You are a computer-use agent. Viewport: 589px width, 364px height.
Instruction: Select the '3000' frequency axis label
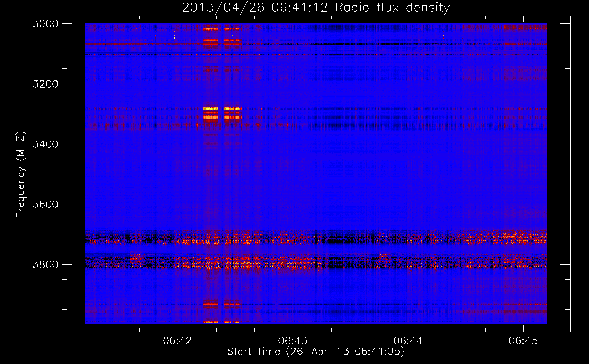point(46,24)
